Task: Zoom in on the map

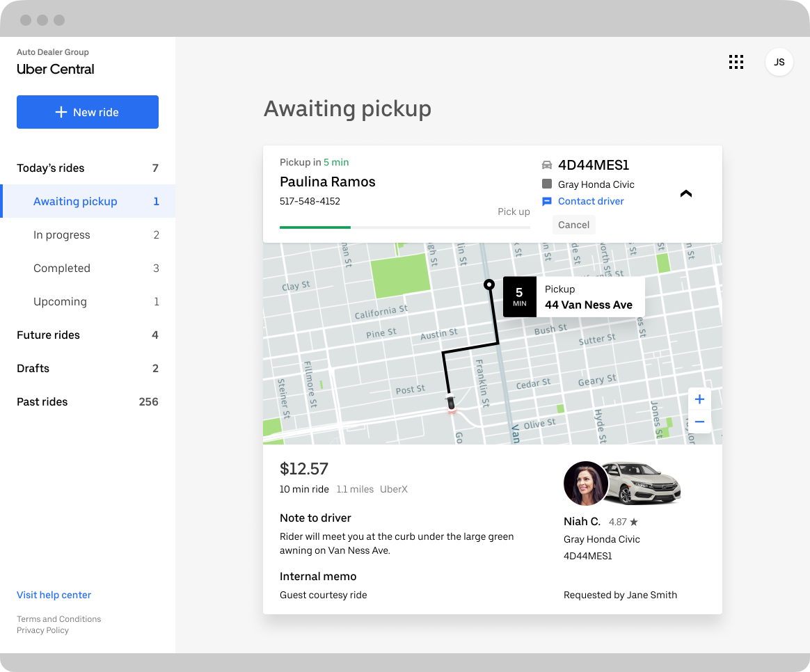Action: [699, 399]
